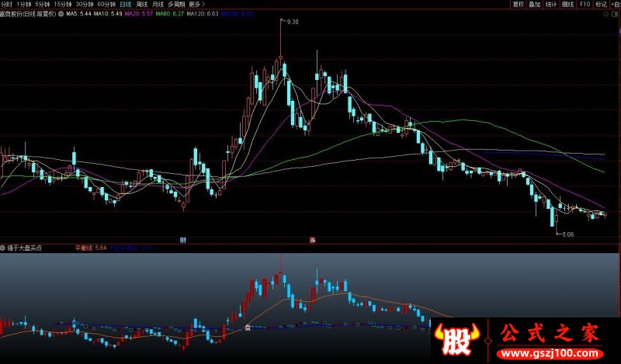Viewport: 621px width, 364px height.
Task: Click the 财 info marker on the chart
Action: (x=182, y=240)
